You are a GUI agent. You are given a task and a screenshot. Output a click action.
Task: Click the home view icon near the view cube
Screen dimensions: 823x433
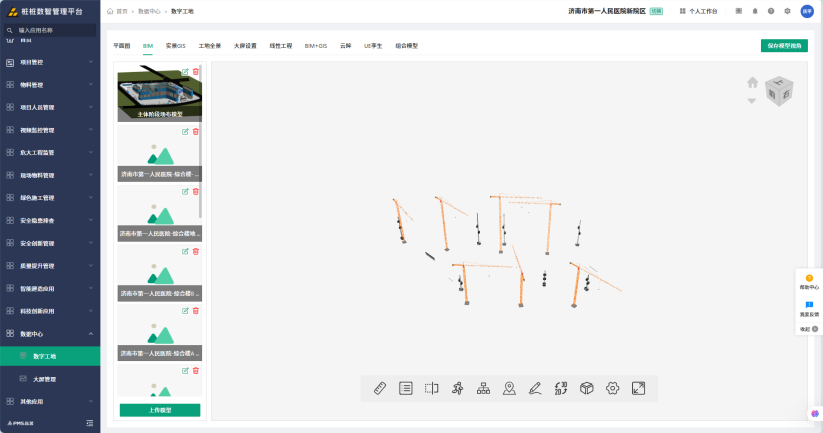pyautogui.click(x=753, y=82)
